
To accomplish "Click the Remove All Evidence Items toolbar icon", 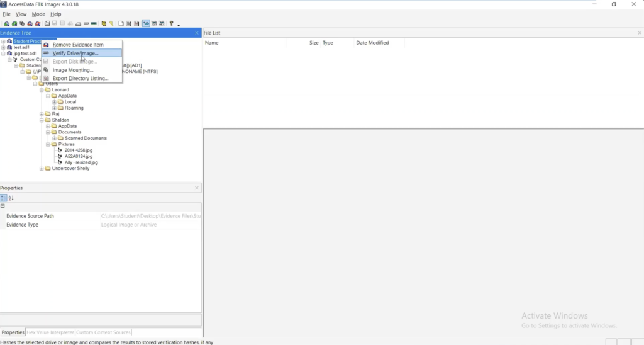I will pyautogui.click(x=38, y=23).
